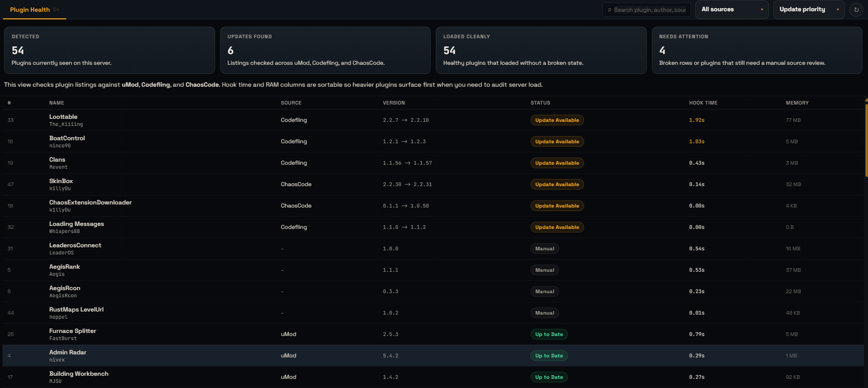The image size is (868, 388).
Task: Click Up to Date badge for Building Workbench
Action: click(549, 377)
